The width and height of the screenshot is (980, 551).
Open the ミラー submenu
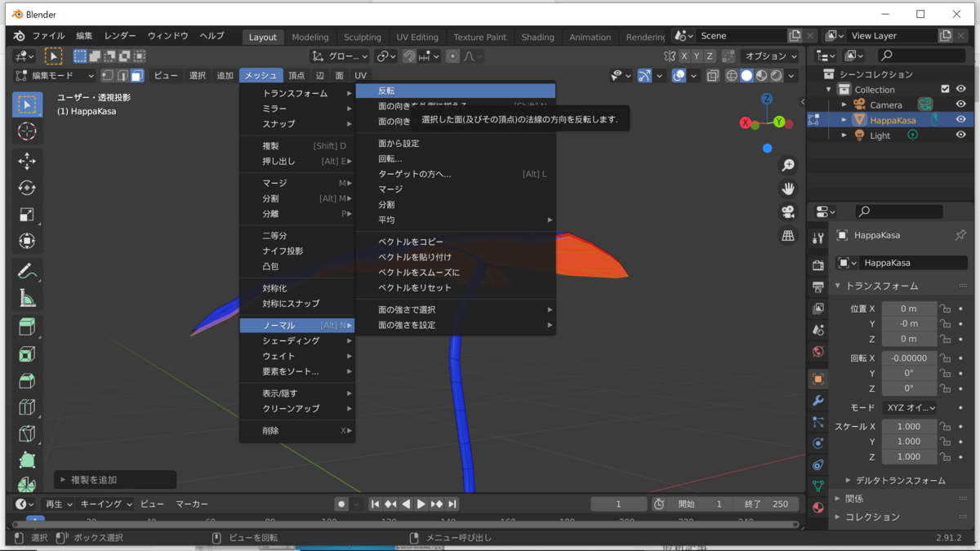point(297,109)
